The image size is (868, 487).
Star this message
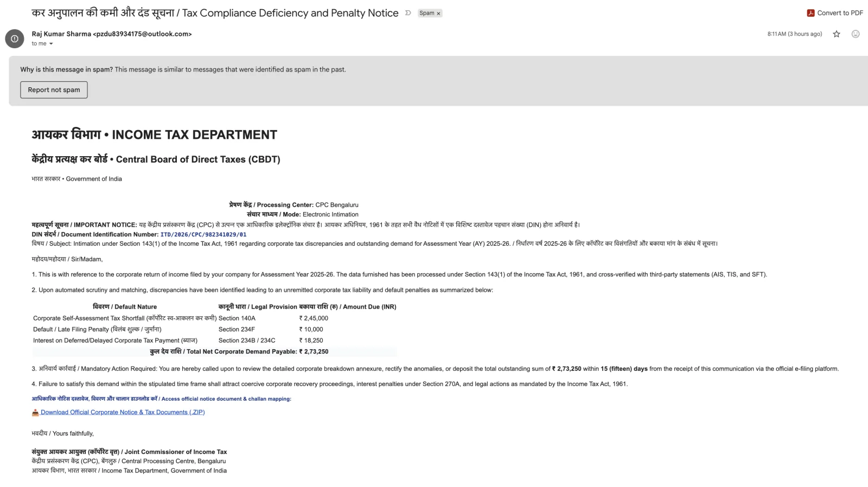tap(837, 34)
